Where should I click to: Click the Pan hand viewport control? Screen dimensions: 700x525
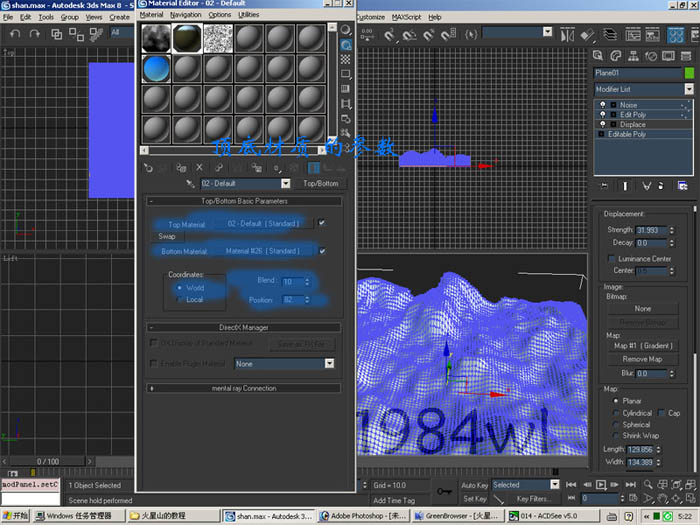662,498
